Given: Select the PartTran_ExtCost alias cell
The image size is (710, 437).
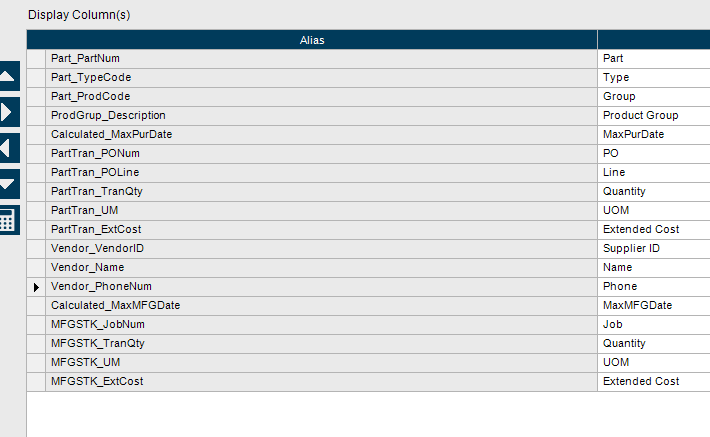Looking at the screenshot, I should pos(320,230).
